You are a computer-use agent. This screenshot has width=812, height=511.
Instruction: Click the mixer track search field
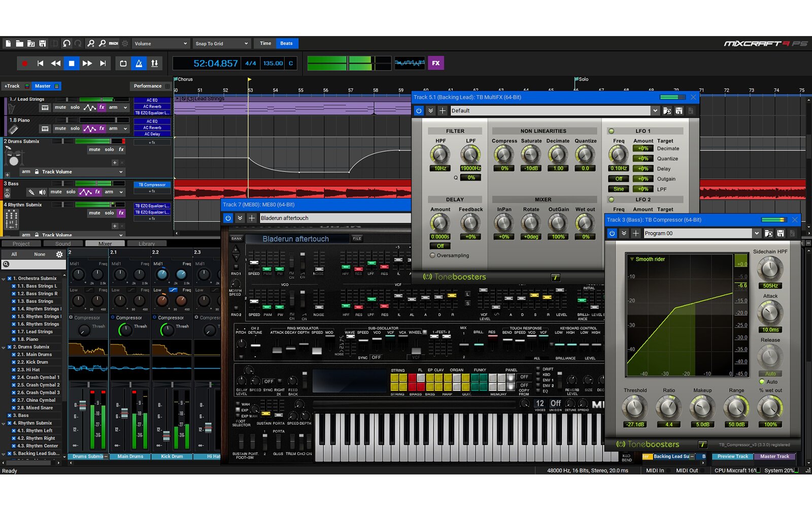[x=33, y=264]
